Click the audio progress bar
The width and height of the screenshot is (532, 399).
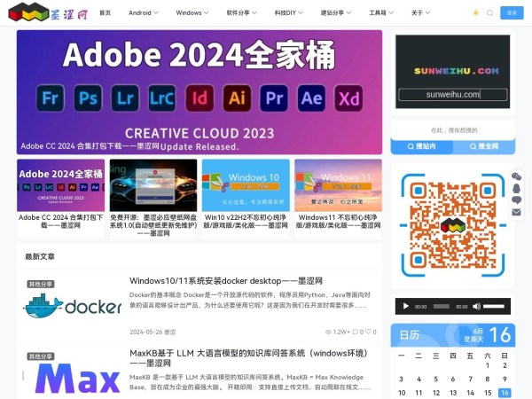(441, 307)
